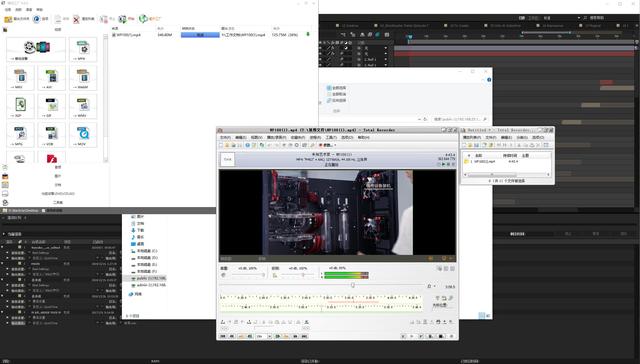
Task: Select WP100(1).mp4 row in the playlist window
Action: click(507, 162)
